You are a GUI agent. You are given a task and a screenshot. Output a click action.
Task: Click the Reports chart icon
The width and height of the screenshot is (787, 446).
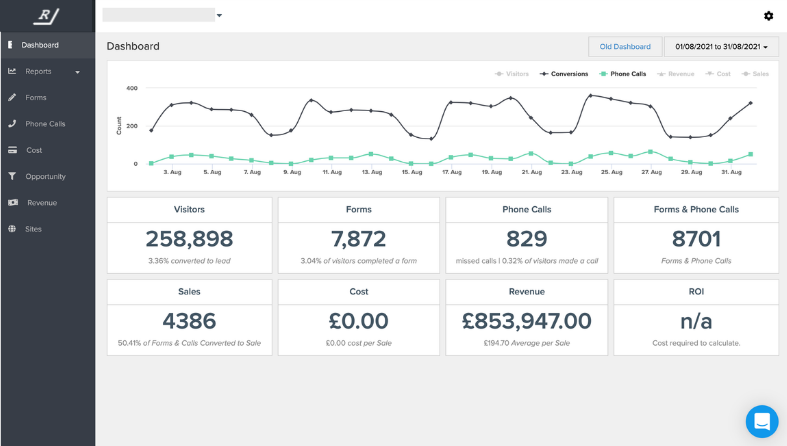tap(11, 71)
